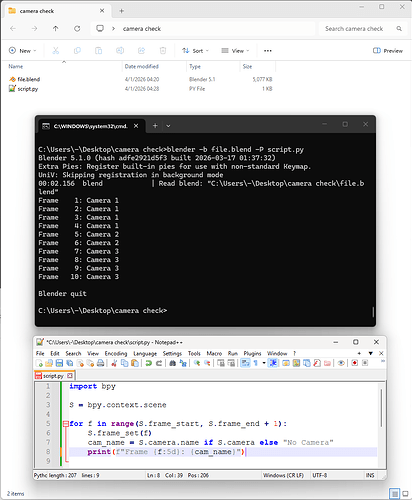This screenshot has width=412, height=500.
Task: Click the New button in File Explorer
Action: (x=22, y=51)
